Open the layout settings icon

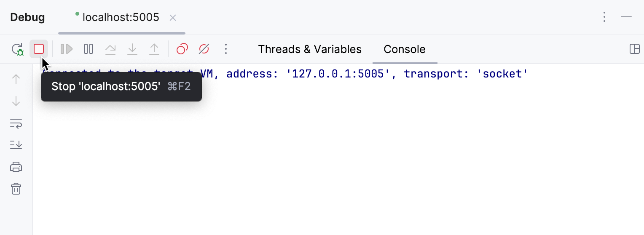634,49
